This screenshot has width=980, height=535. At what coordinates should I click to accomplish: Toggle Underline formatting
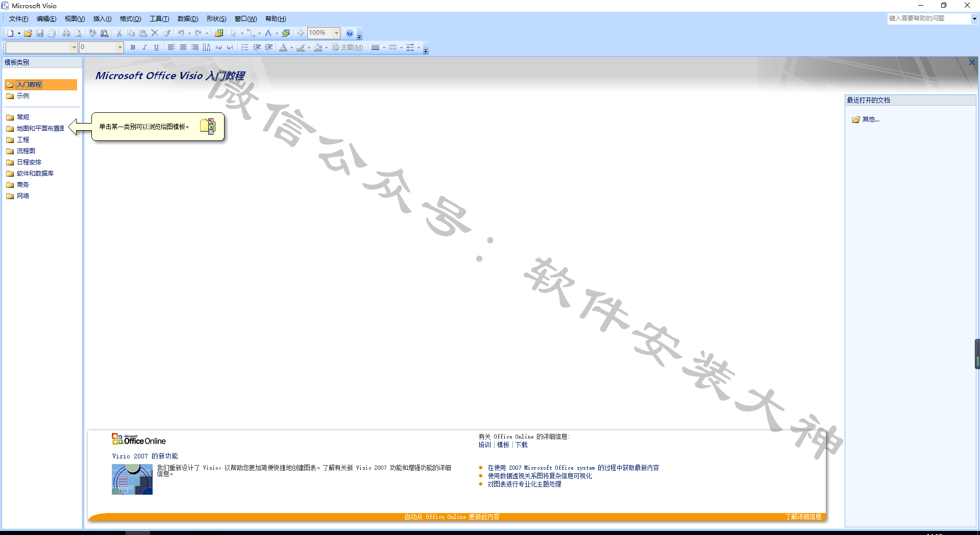coord(156,47)
